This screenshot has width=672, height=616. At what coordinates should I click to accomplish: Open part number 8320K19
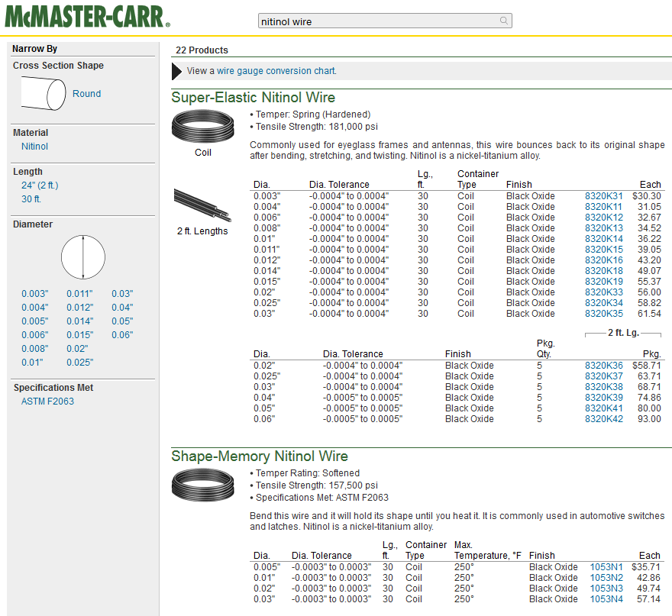pos(604,282)
